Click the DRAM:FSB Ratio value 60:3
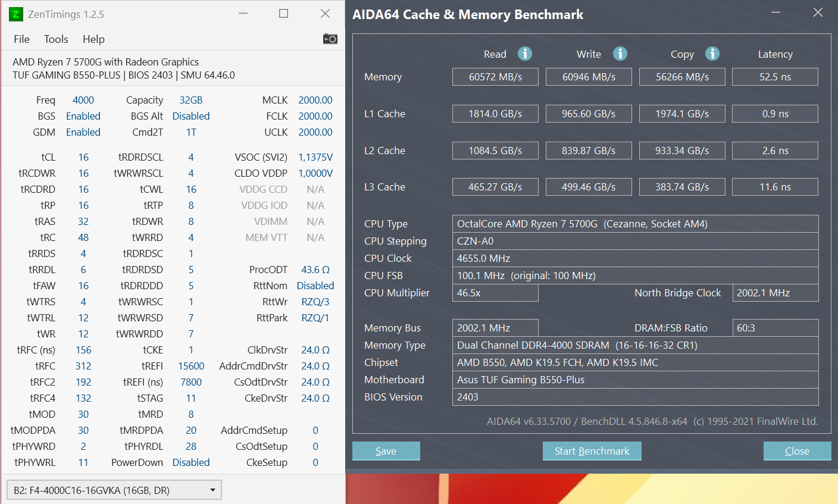This screenshot has height=504, width=838. point(776,328)
